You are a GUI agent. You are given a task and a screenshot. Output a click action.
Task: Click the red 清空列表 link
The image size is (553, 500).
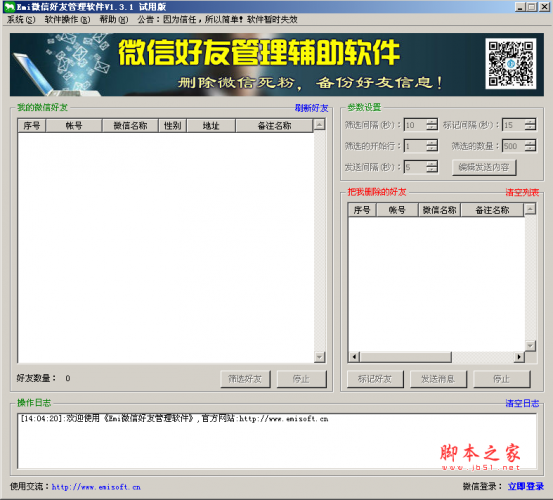point(522,193)
